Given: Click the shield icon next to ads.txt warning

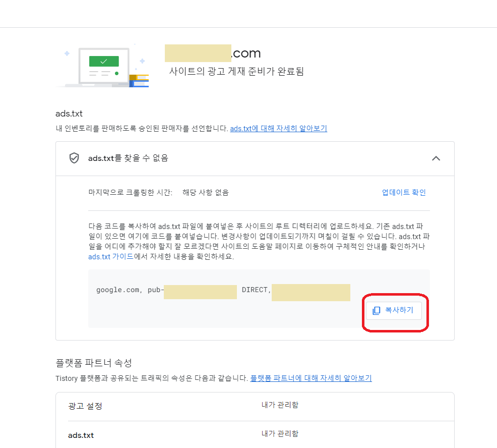Looking at the screenshot, I should 75,158.
